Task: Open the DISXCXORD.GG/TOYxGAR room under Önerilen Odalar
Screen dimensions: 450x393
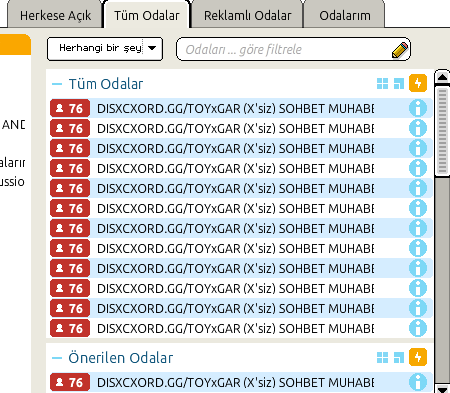Action: coord(241,382)
